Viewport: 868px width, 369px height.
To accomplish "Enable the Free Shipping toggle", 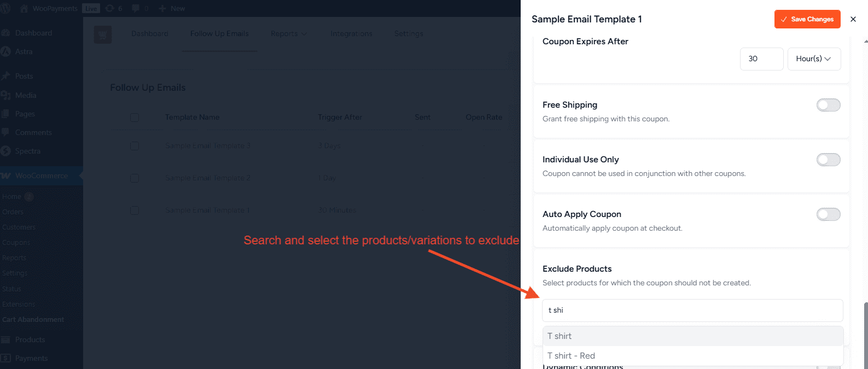I will tap(828, 105).
